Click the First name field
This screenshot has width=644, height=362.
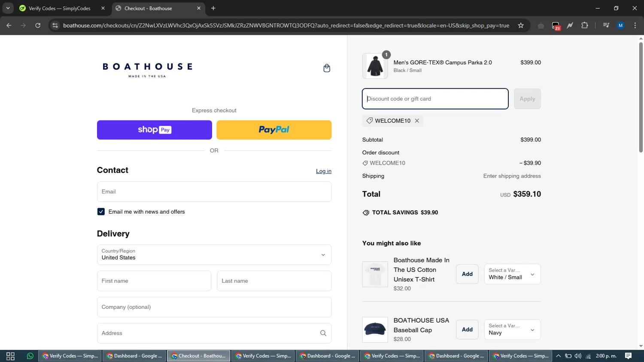154,281
